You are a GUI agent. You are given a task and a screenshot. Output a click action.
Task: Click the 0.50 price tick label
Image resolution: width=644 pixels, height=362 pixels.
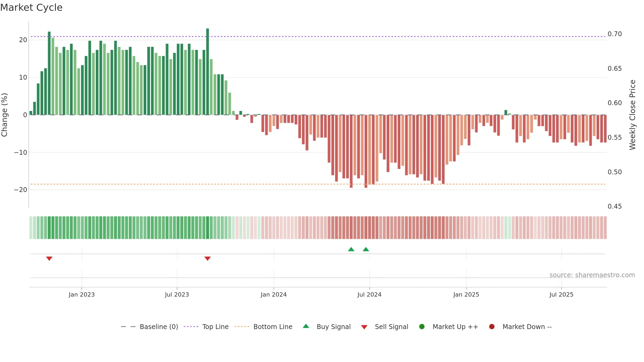[615, 172]
